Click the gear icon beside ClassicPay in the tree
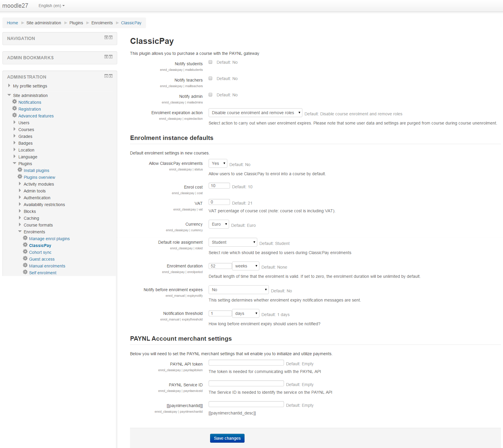Image resolution: width=503 pixels, height=448 pixels. click(25, 245)
